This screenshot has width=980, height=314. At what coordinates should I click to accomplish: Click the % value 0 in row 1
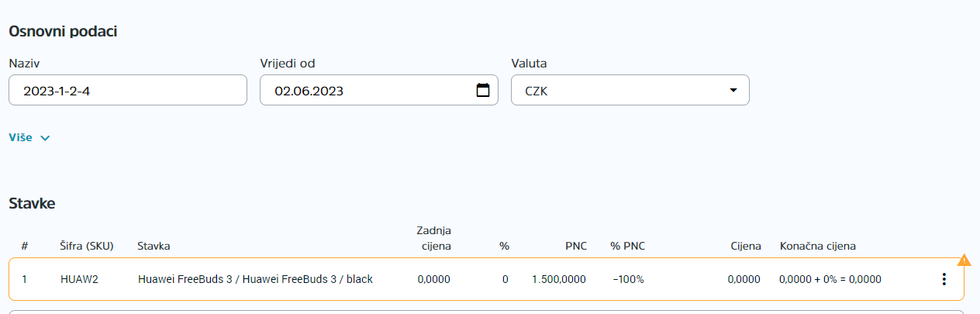pyautogui.click(x=506, y=279)
